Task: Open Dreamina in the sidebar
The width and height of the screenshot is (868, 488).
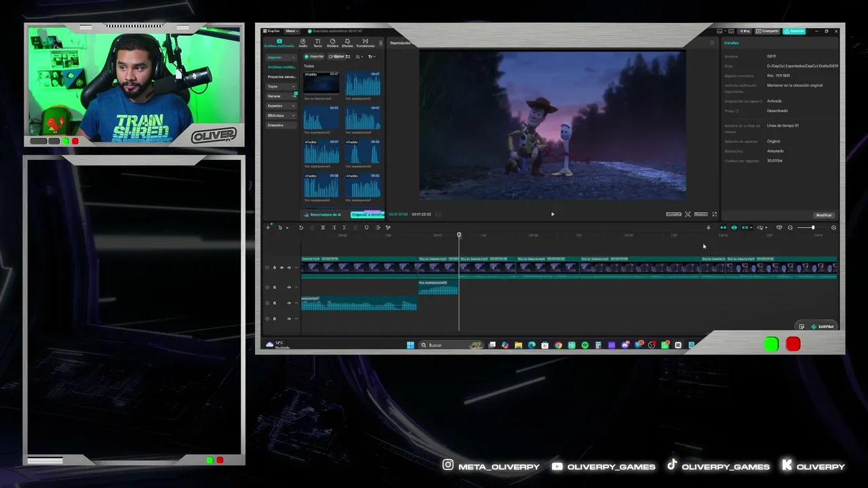Action: pyautogui.click(x=281, y=125)
